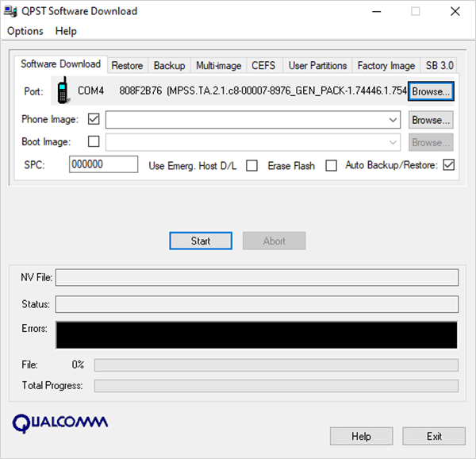Enable the Erase Flash checkbox
The image size is (476, 459).
tap(331, 165)
